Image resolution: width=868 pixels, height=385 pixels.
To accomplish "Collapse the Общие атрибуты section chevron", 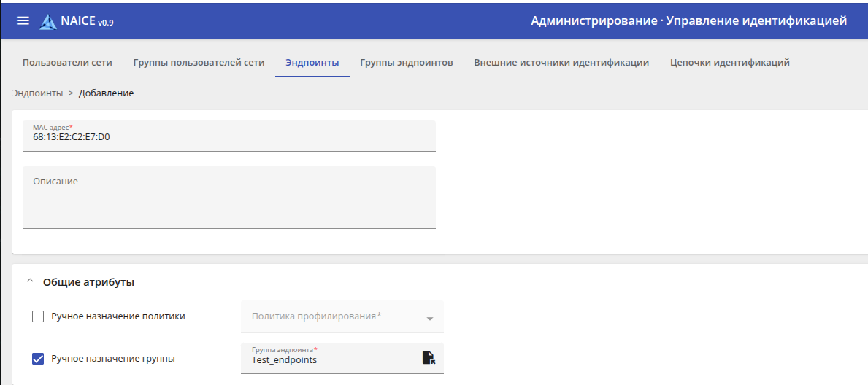I will pyautogui.click(x=30, y=281).
